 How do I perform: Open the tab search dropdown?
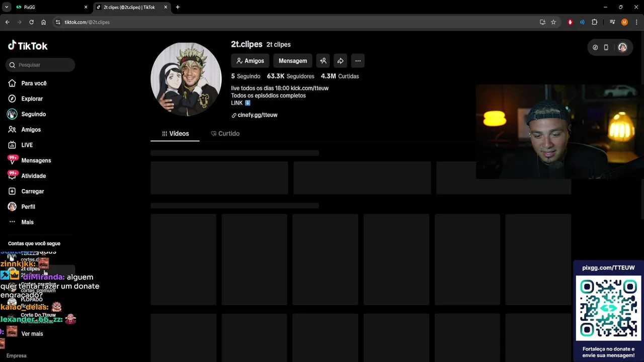click(7, 7)
